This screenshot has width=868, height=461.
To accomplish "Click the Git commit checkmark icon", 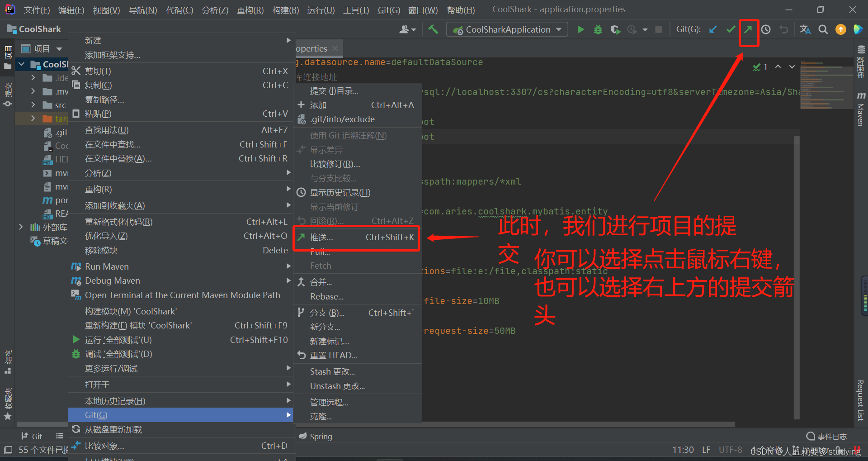I will [x=731, y=29].
